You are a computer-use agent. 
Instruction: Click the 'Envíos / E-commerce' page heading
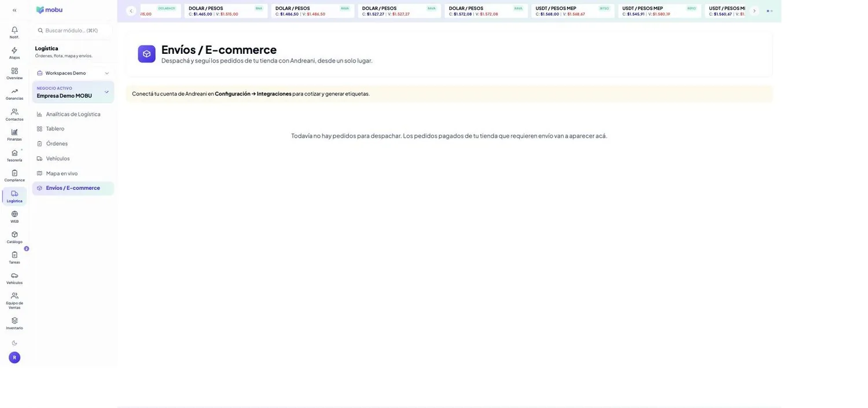point(219,50)
